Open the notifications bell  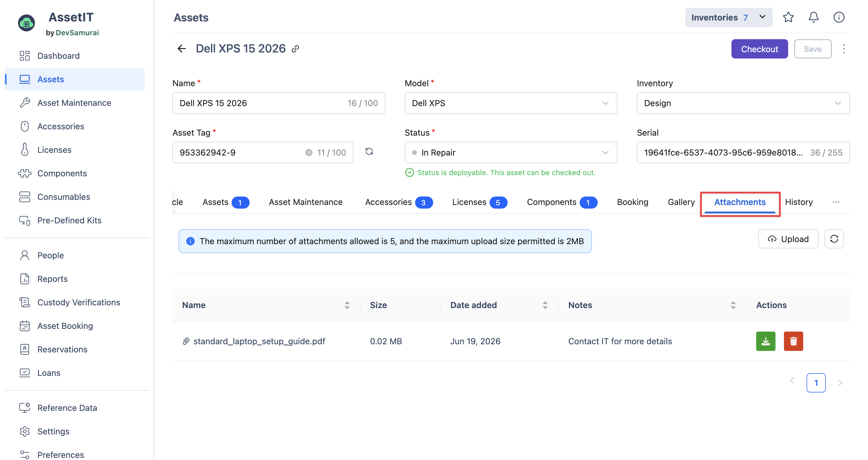tap(813, 17)
